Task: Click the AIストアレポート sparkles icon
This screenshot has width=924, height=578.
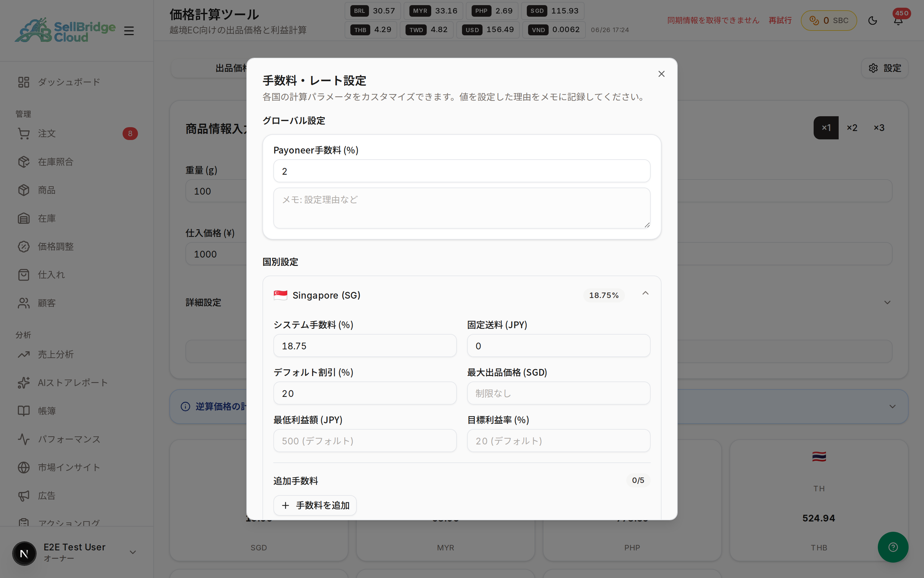Action: [24, 383]
